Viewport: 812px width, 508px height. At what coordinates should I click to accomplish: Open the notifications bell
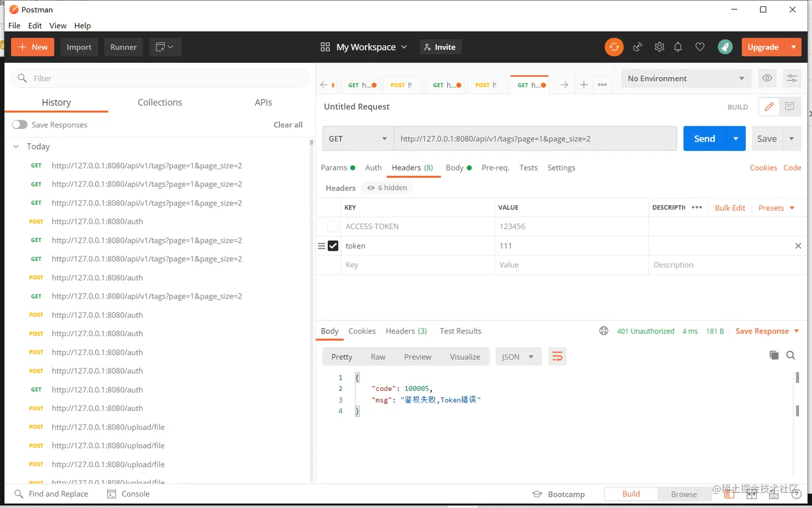click(x=678, y=47)
